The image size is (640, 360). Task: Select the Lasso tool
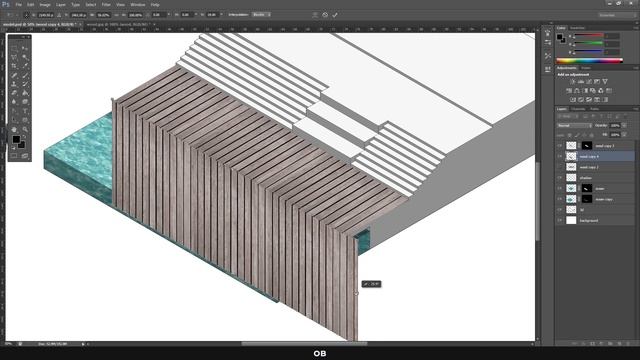pyautogui.click(x=14, y=57)
